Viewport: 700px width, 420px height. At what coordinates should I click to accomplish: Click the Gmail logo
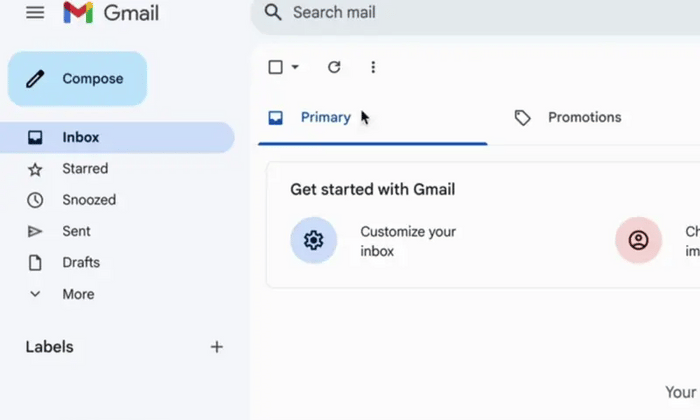111,12
